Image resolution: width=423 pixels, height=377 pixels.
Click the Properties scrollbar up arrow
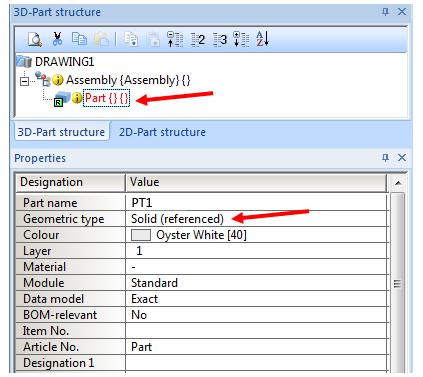pyautogui.click(x=398, y=183)
